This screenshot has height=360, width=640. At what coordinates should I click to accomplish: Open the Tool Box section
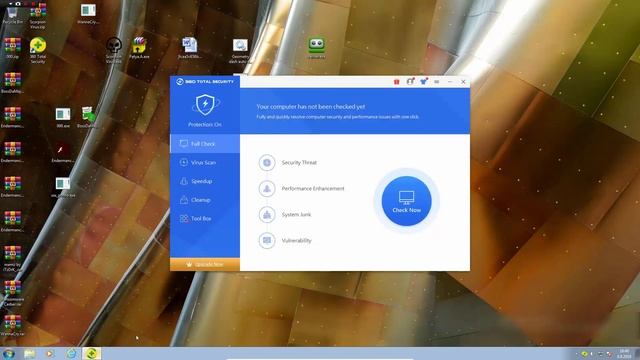204,219
